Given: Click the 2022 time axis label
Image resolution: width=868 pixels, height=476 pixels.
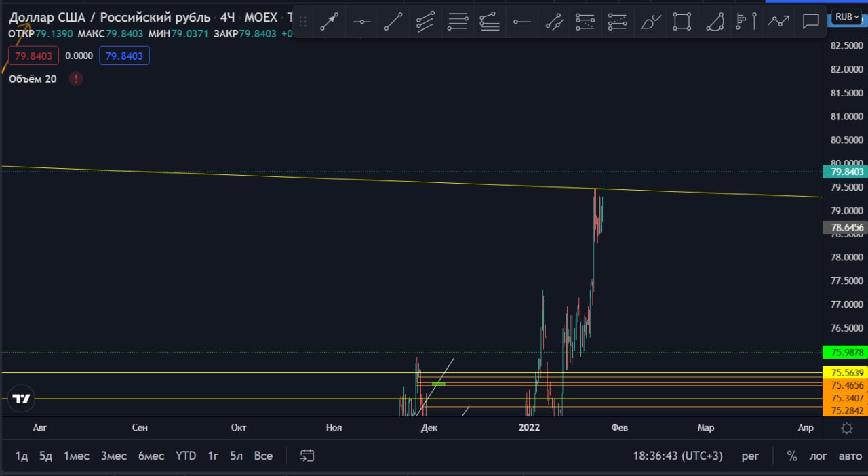Looking at the screenshot, I should (x=529, y=427).
